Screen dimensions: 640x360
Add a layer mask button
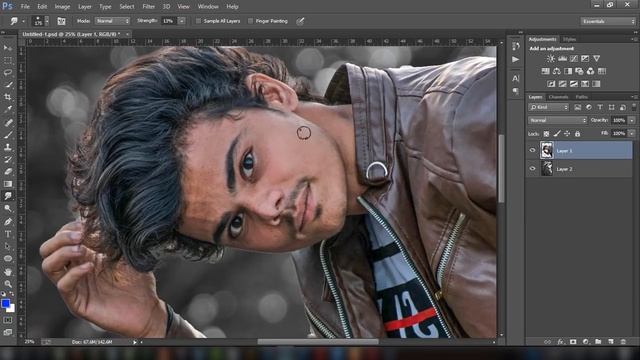point(573,342)
